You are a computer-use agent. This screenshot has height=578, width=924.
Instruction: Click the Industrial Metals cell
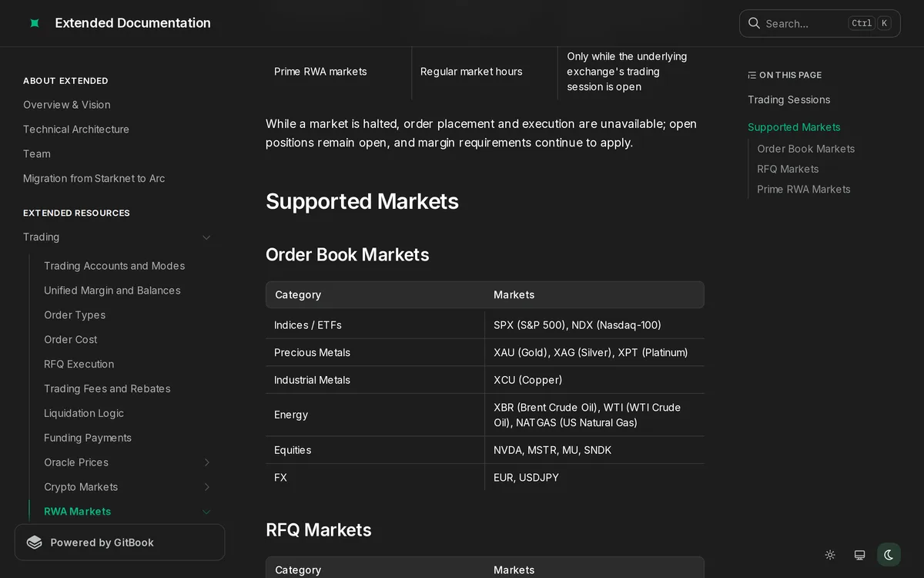coord(375,380)
